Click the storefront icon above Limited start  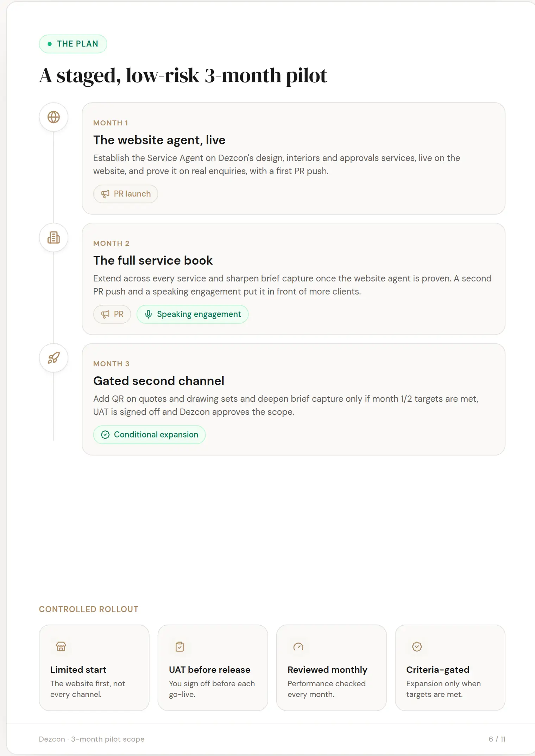[x=61, y=646]
